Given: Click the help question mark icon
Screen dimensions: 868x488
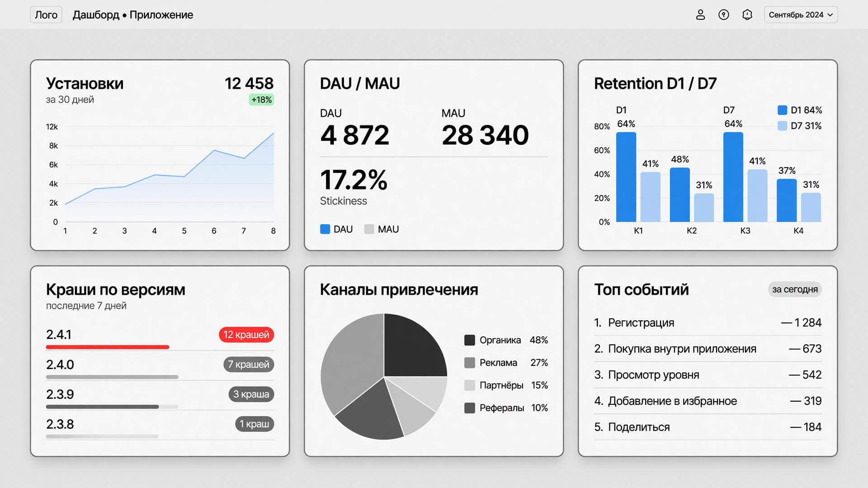Looking at the screenshot, I should coord(724,15).
